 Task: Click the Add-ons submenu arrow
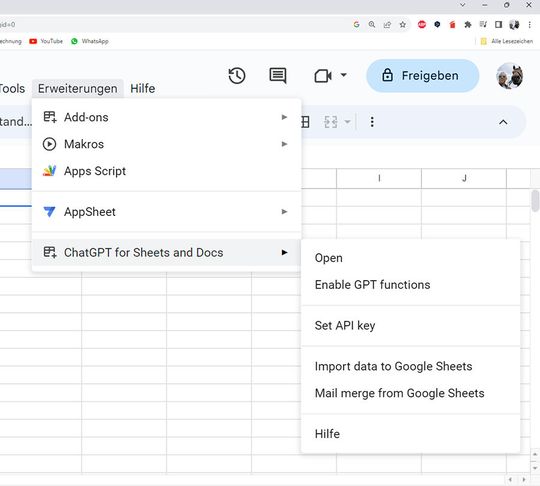(284, 117)
